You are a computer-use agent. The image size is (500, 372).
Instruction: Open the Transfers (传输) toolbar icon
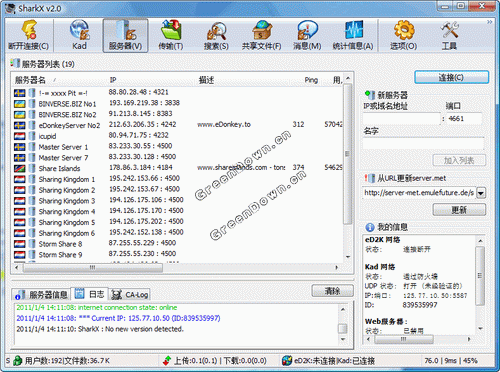coord(171,31)
